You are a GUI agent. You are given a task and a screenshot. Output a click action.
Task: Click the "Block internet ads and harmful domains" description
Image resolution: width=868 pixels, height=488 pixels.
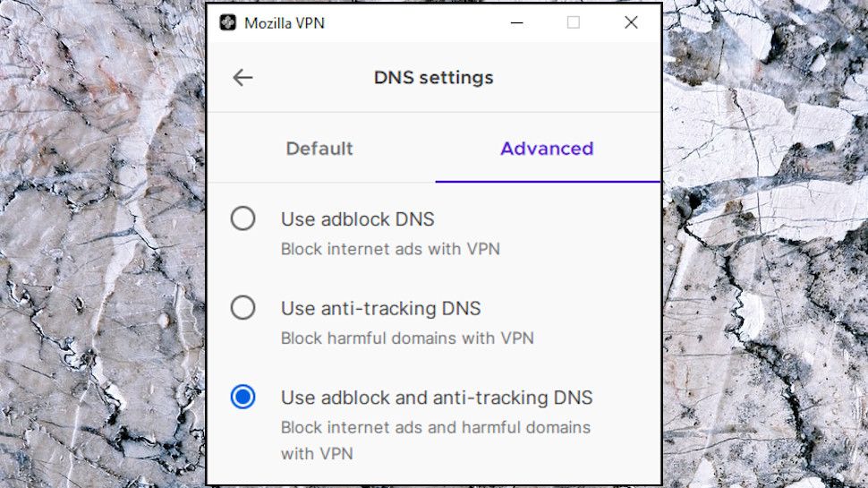click(435, 427)
